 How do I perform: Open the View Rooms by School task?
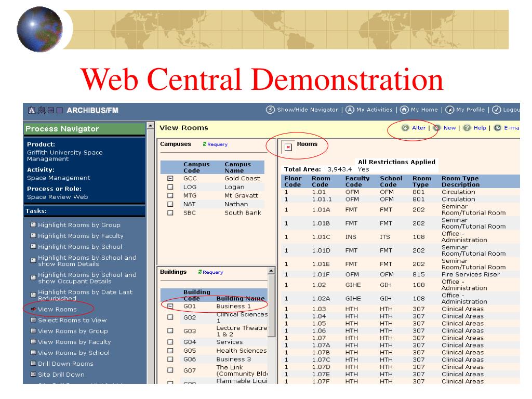pyautogui.click(x=74, y=353)
